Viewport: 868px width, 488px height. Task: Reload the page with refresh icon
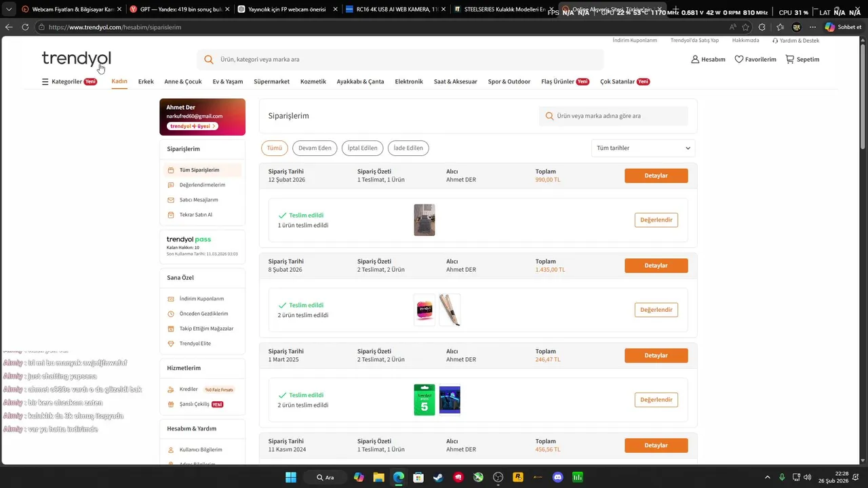point(25,27)
